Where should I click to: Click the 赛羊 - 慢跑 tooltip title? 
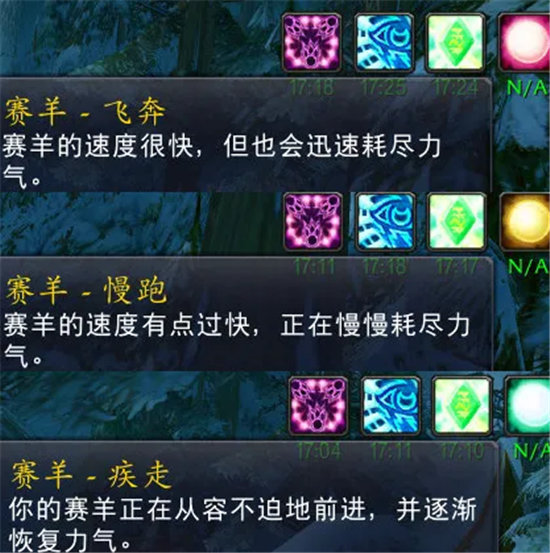(86, 290)
